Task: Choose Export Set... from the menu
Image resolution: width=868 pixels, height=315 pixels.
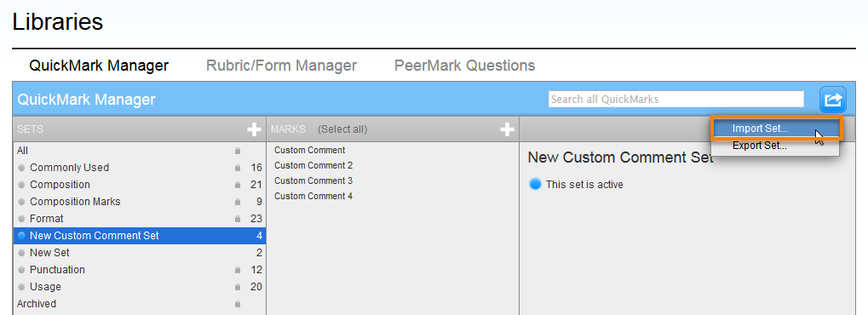Action: (x=775, y=146)
